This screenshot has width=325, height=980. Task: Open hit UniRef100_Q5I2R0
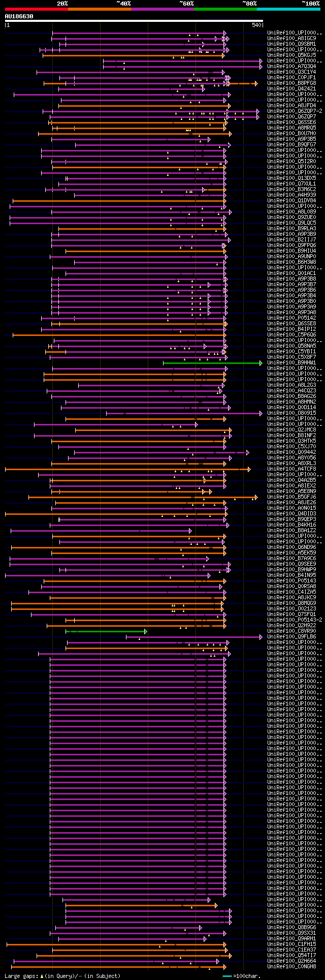point(291,161)
